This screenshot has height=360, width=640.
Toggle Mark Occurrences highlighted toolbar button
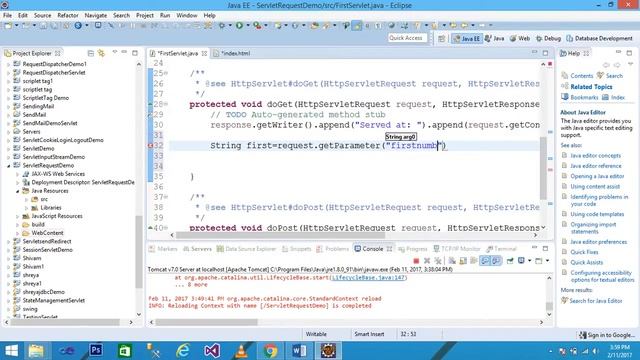coord(357,25)
